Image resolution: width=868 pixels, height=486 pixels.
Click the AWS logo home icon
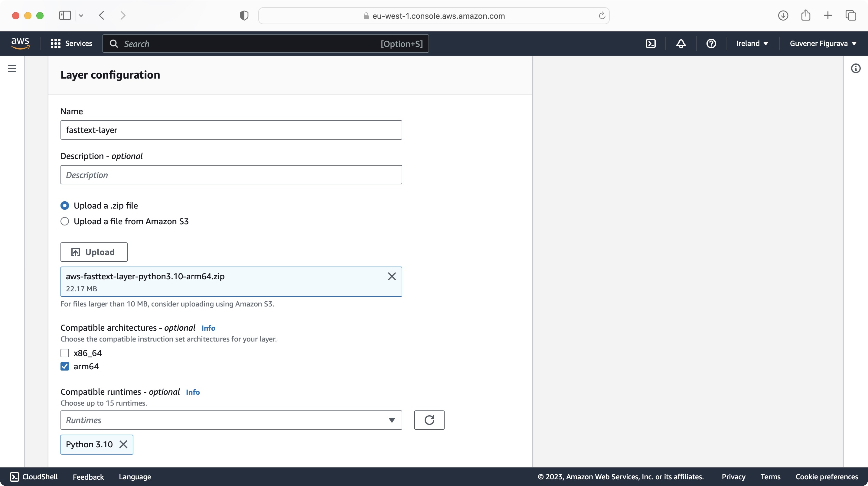click(x=20, y=44)
